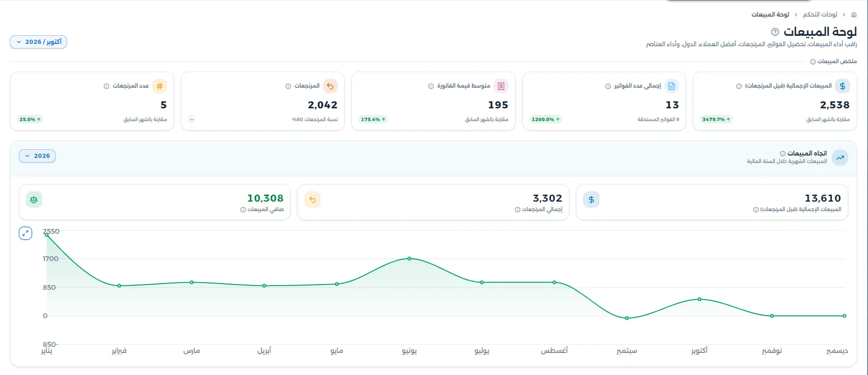Click the 25.0% growth badge
The height and width of the screenshot is (375, 868).
[x=30, y=120]
